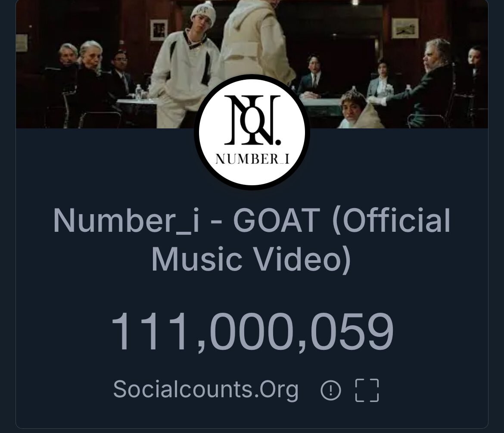Click the framed picture on the left wall
Viewport: 504px width, 433px height.
(x=159, y=30)
